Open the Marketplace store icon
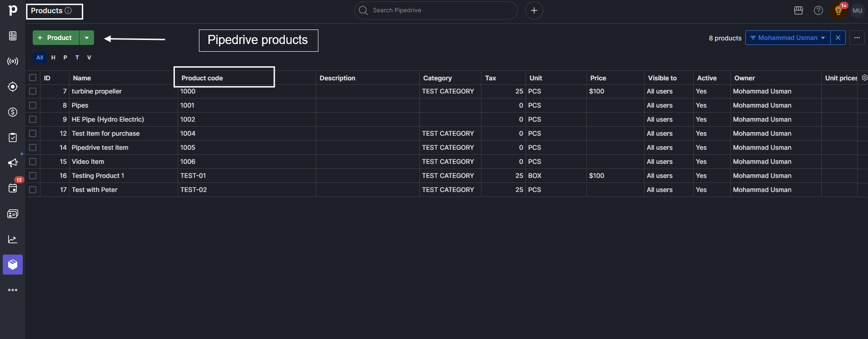868x339 pixels. [x=799, y=10]
